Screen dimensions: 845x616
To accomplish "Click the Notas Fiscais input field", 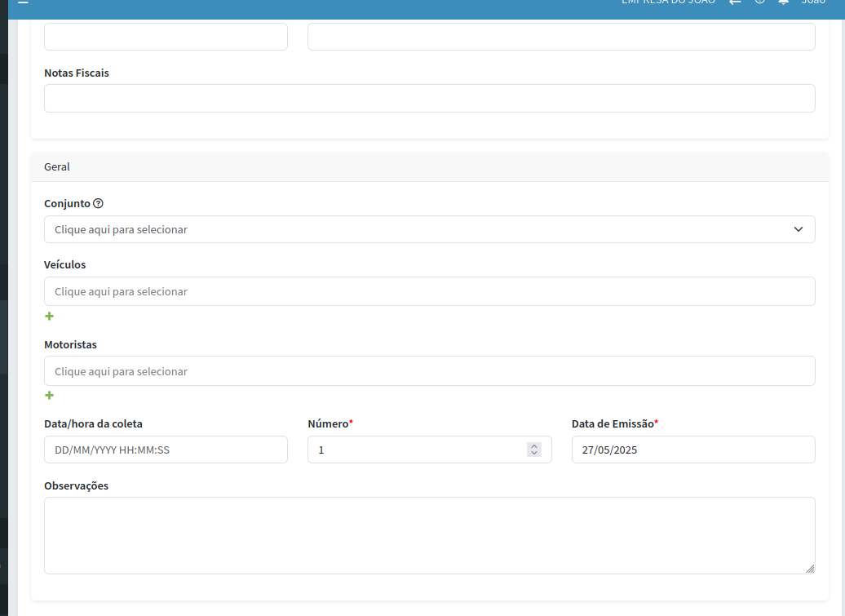I will (429, 98).
